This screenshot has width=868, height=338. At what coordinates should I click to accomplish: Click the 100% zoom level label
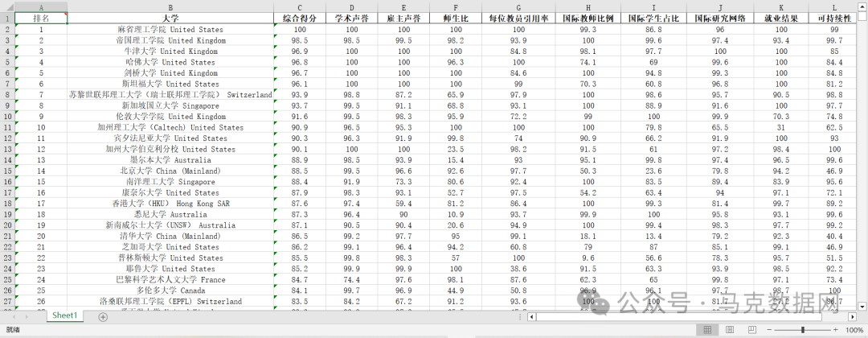(854, 330)
